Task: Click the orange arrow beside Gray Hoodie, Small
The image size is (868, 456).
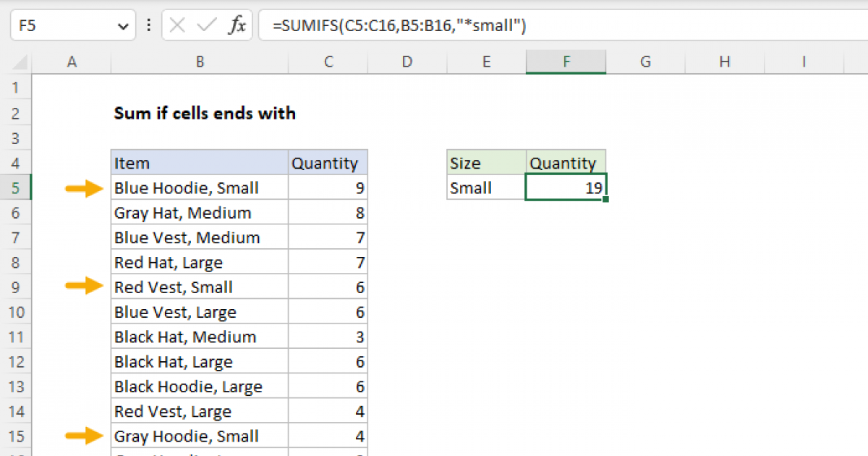Action: point(85,436)
